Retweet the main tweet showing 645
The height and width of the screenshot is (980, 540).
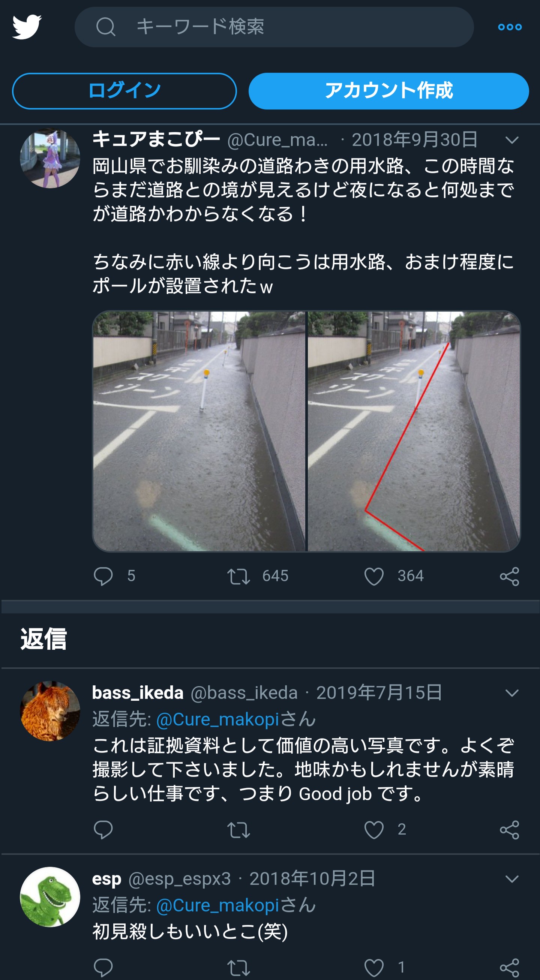tap(238, 576)
